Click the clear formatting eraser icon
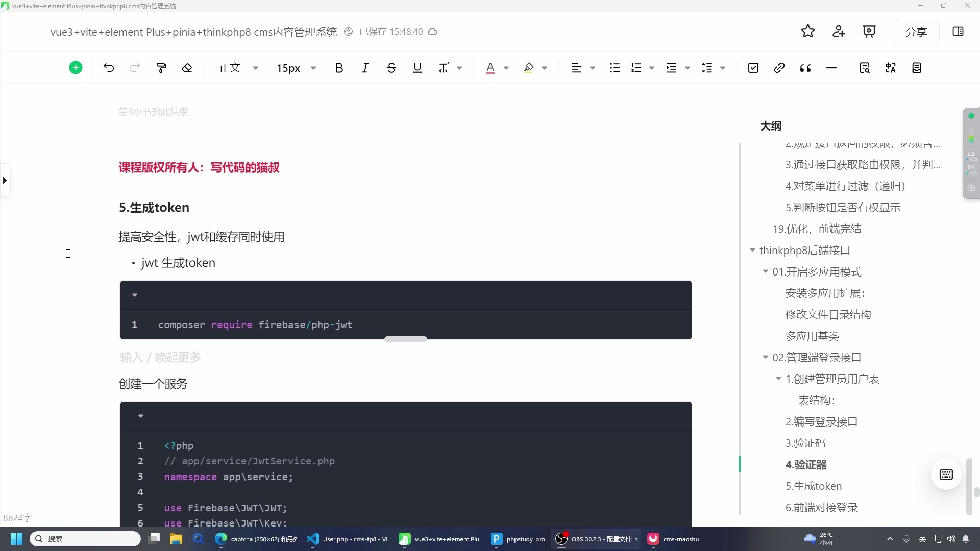The image size is (980, 551). pyautogui.click(x=187, y=68)
